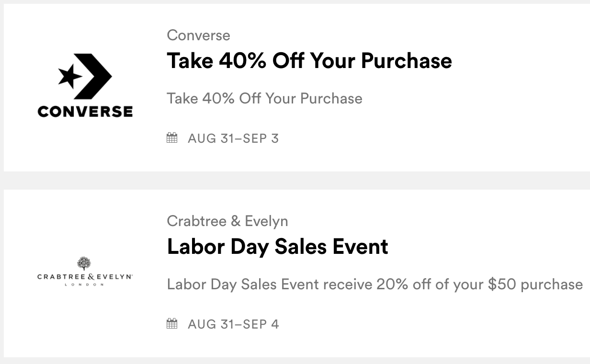The image size is (590, 364).
Task: Click the gray Take 40% Off description text
Action: click(264, 98)
